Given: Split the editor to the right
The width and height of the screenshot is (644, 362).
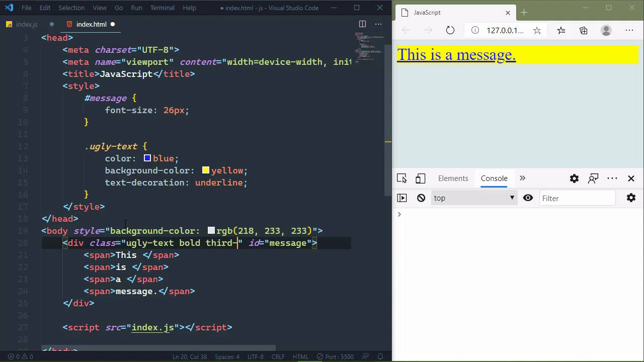Looking at the screenshot, I should (x=362, y=24).
